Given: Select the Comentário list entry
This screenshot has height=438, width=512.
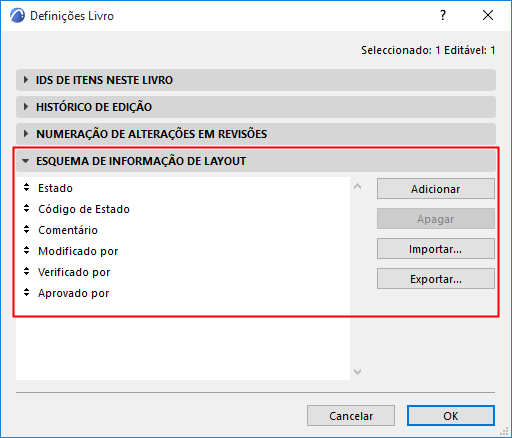Looking at the screenshot, I should (x=183, y=230).
